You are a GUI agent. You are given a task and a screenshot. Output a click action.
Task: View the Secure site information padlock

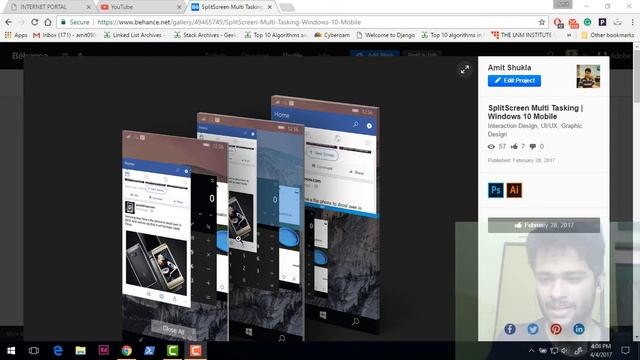tap(63, 22)
